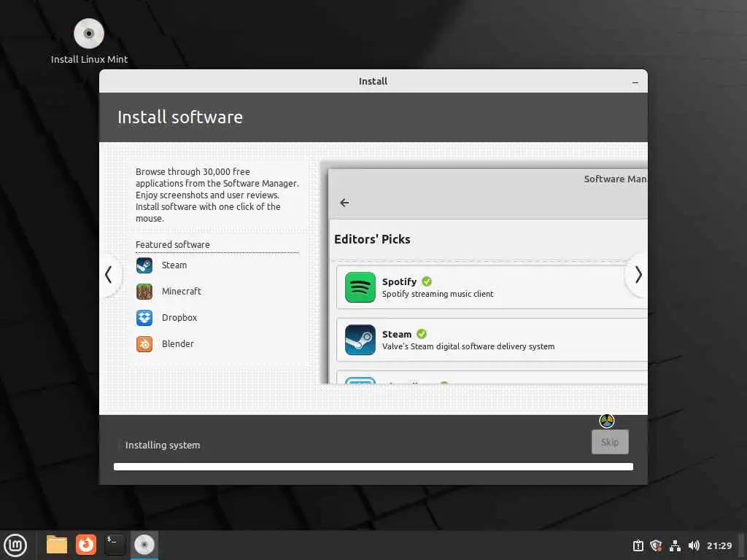This screenshot has width=747, height=560.
Task: Click the installer disc icon in the taskbar
Action: click(144, 545)
